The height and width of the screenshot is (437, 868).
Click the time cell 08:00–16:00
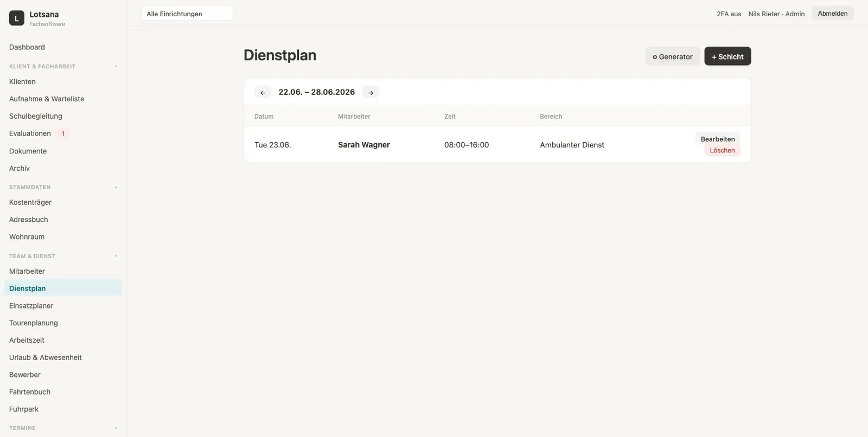(467, 145)
